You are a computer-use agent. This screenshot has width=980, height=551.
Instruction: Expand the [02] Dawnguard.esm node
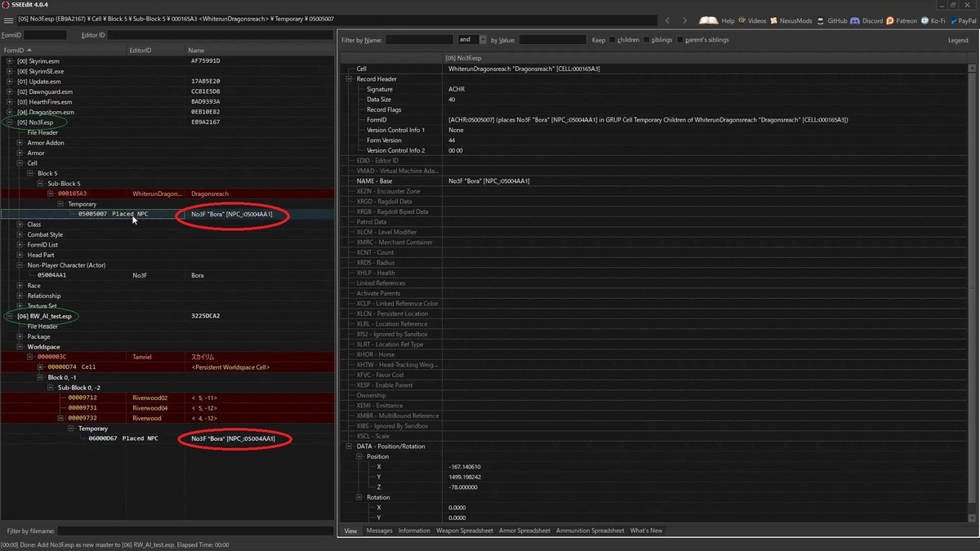coord(9,91)
